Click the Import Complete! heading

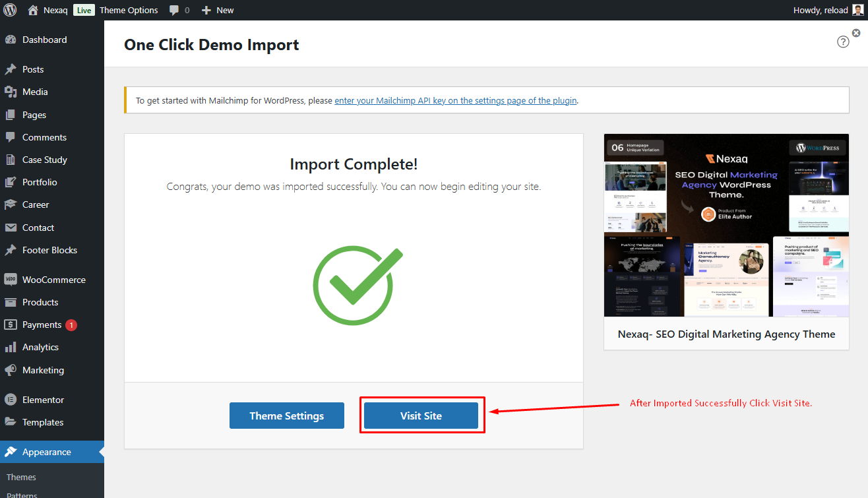coord(354,164)
